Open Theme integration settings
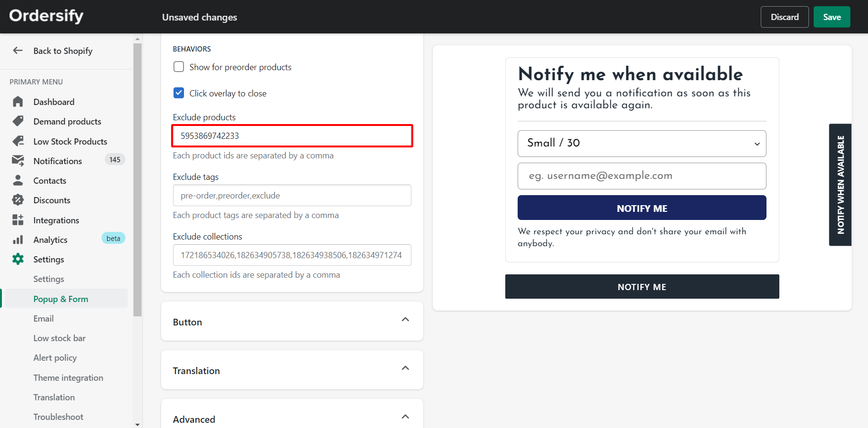868x428 pixels. coord(68,377)
